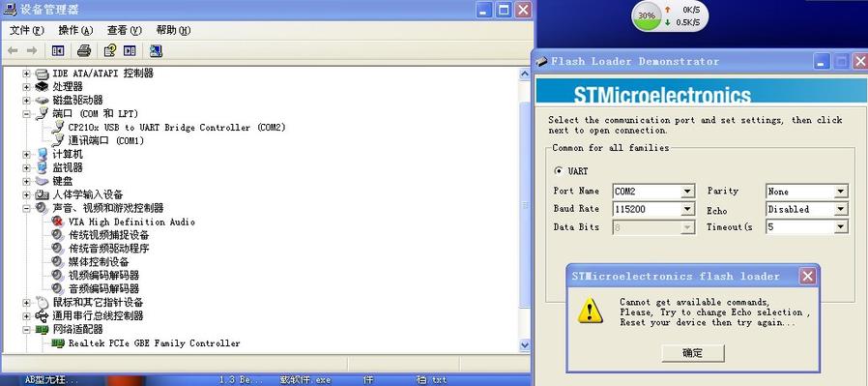Click the show/hide console tree toolbar icon
The height and width of the screenshot is (386, 868).
click(x=58, y=51)
